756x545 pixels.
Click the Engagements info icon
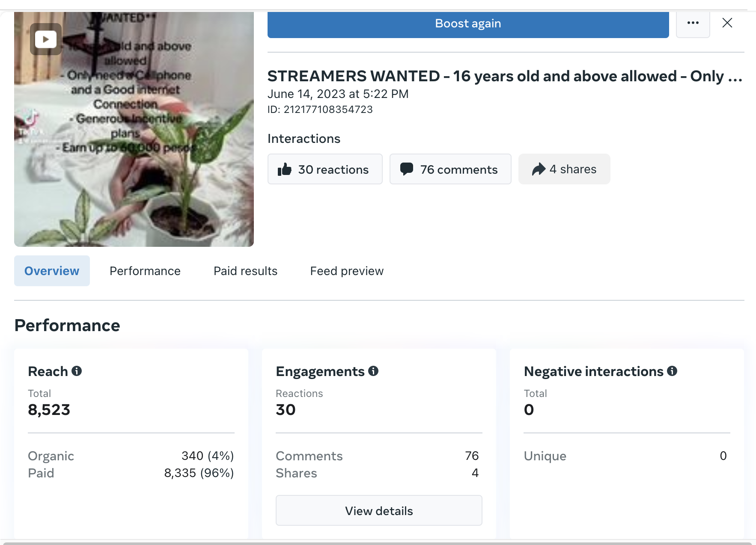[373, 371]
